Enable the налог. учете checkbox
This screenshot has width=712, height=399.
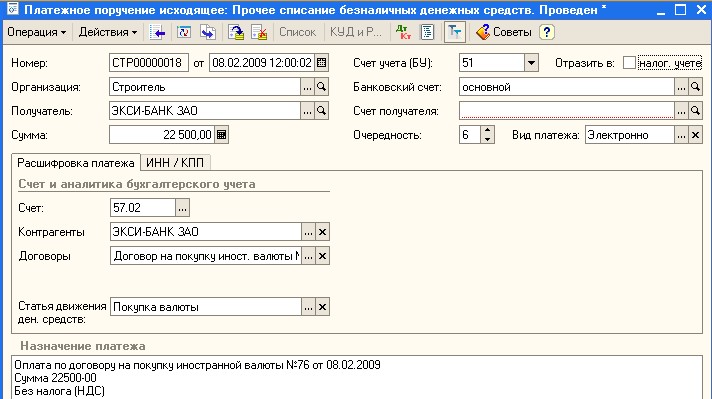pyautogui.click(x=629, y=63)
